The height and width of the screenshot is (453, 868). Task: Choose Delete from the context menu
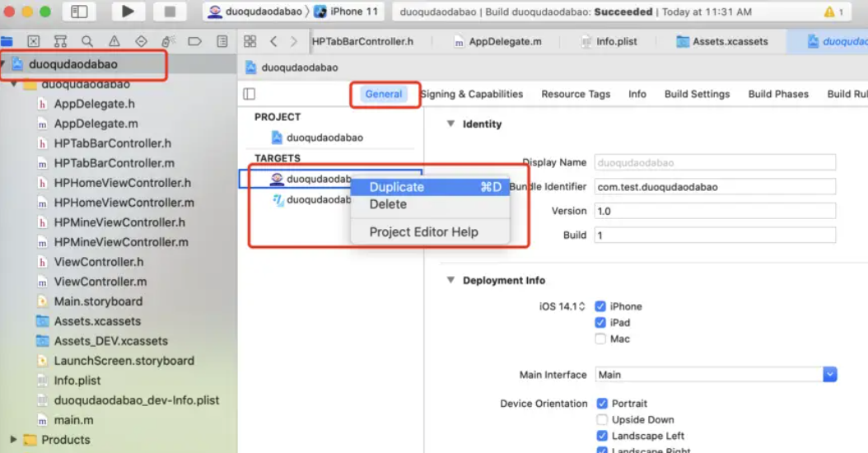pos(431,204)
